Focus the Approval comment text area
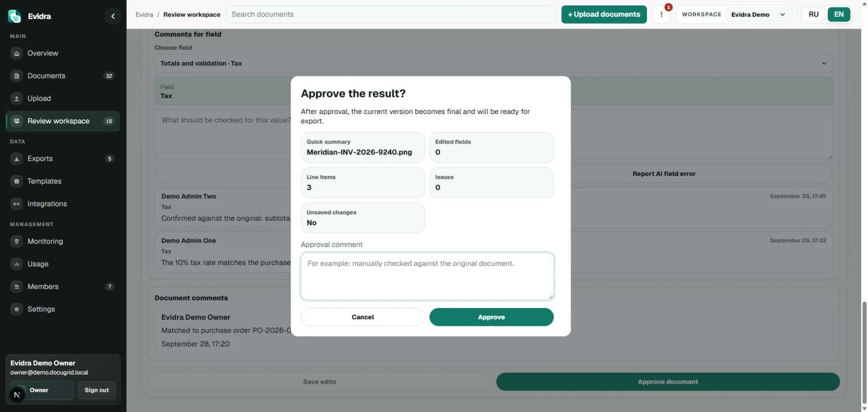 427,276
